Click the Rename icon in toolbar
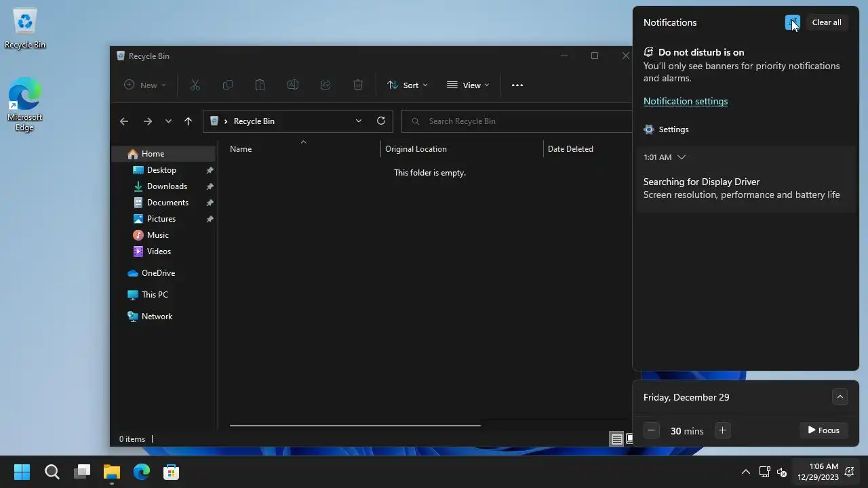868x488 pixels. point(293,85)
